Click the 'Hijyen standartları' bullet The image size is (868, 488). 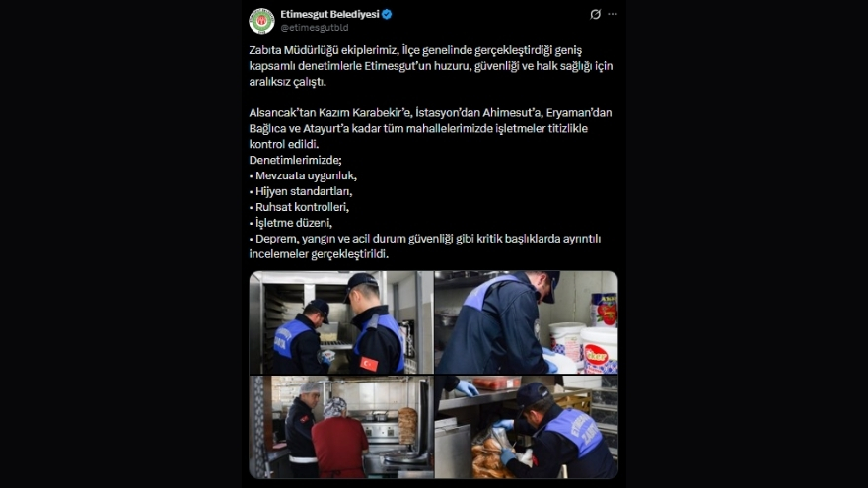pos(301,191)
